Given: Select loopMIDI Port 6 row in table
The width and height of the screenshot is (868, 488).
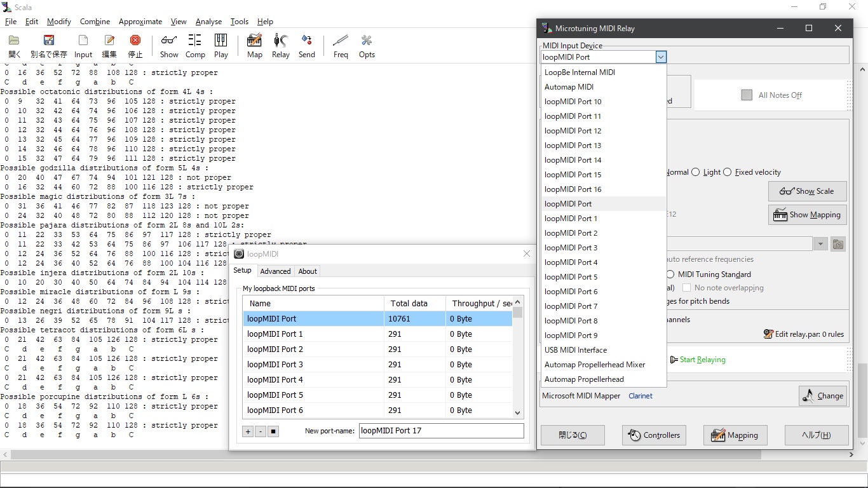Looking at the screenshot, I should pos(377,410).
